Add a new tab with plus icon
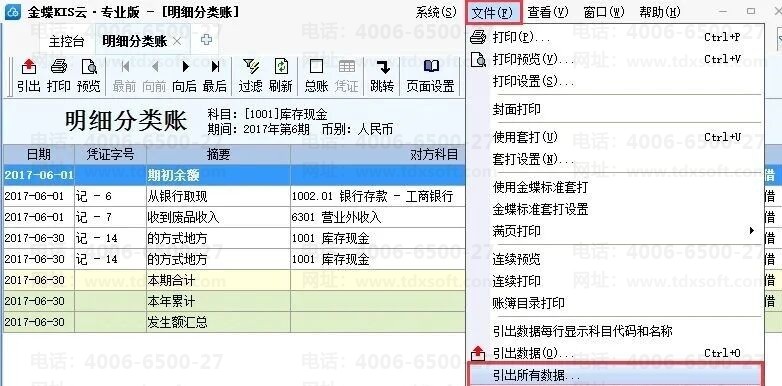 (x=206, y=40)
